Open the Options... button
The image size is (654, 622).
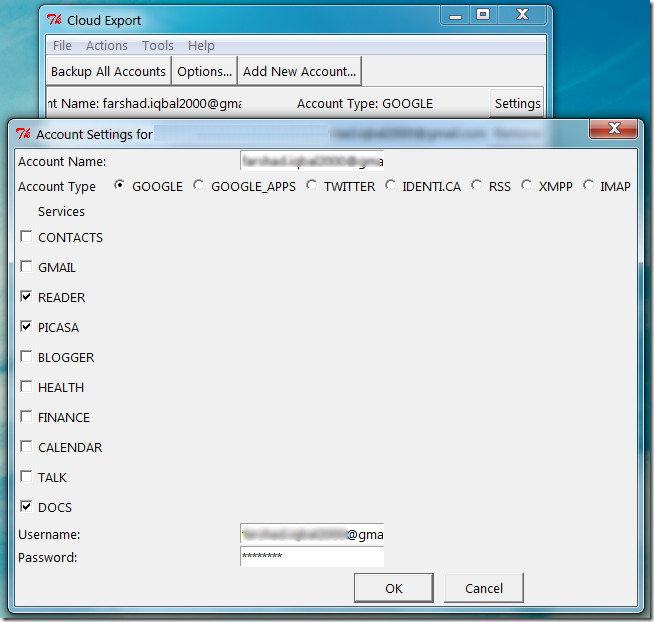pyautogui.click(x=204, y=71)
